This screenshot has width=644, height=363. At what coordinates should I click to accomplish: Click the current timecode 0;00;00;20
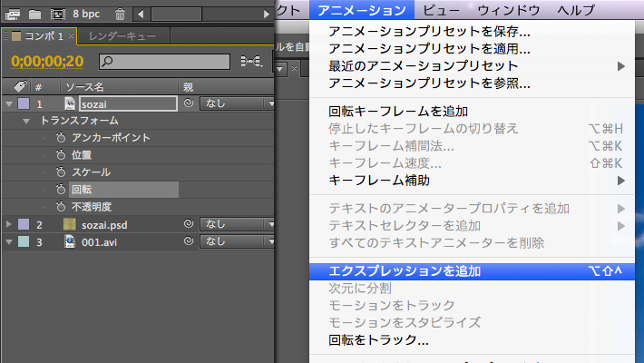[x=47, y=62]
